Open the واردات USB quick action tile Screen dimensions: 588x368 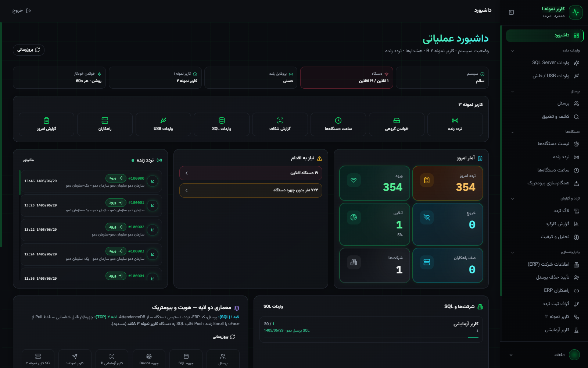coord(163,124)
